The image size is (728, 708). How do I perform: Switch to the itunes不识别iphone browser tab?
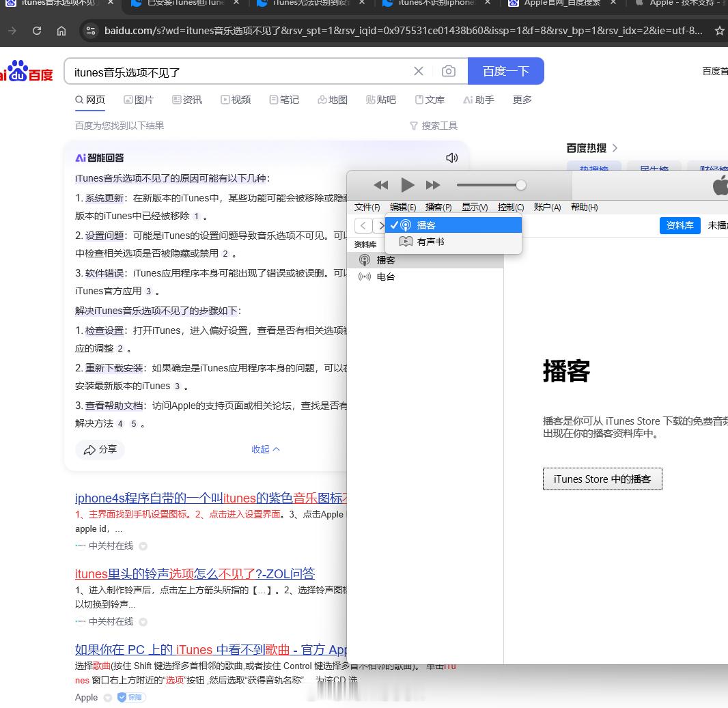(x=437, y=3)
